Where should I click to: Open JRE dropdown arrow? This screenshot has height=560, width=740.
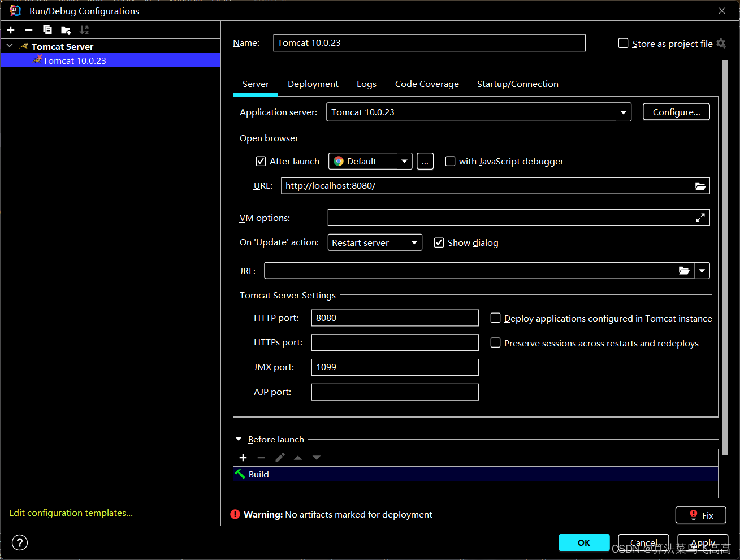coord(702,271)
